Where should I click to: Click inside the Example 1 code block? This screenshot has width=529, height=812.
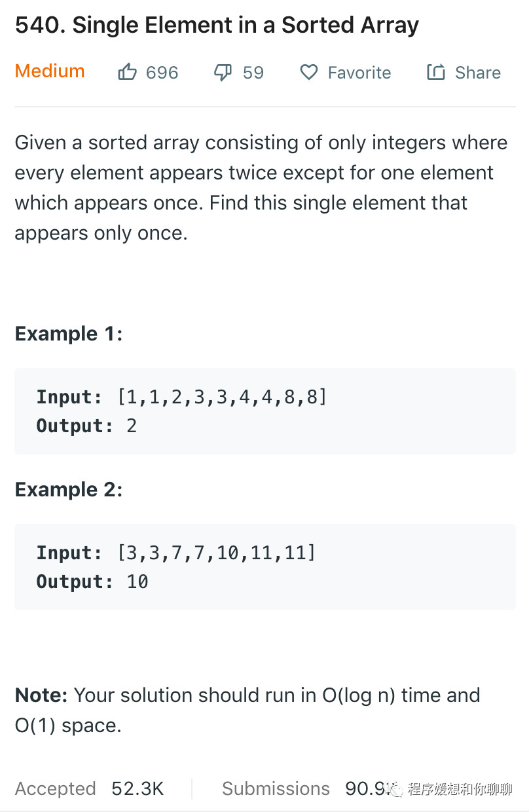coord(264,411)
